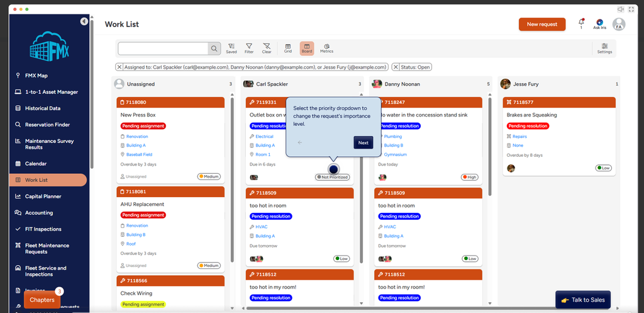Open High priority dropdown on 7118247
The height and width of the screenshot is (313, 644).
[469, 177]
